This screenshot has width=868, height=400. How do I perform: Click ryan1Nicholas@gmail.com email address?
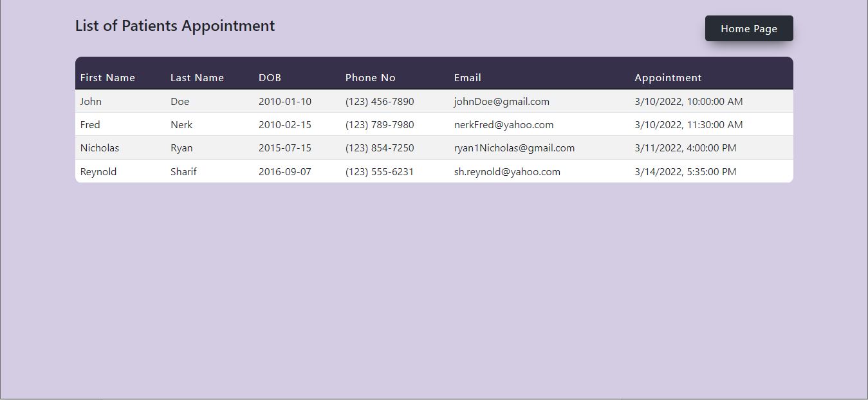(x=514, y=148)
